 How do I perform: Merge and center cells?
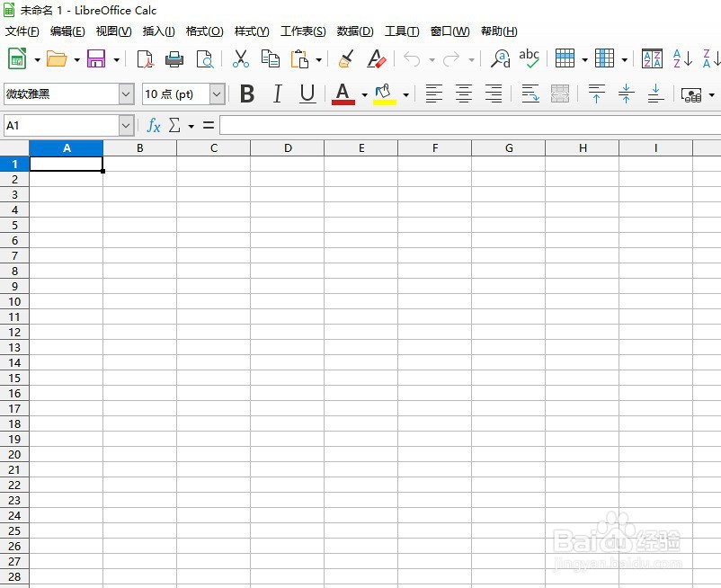pos(559,94)
